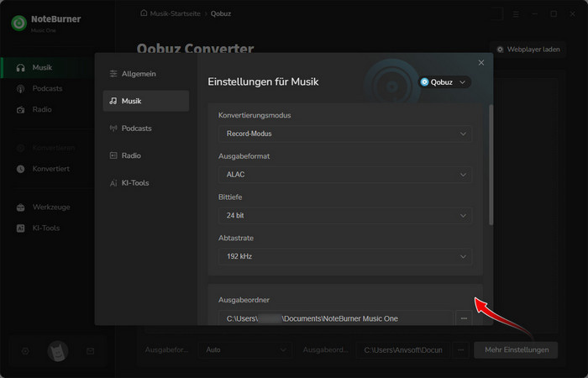
Task: Click the Webplayer laden button
Action: click(x=528, y=50)
